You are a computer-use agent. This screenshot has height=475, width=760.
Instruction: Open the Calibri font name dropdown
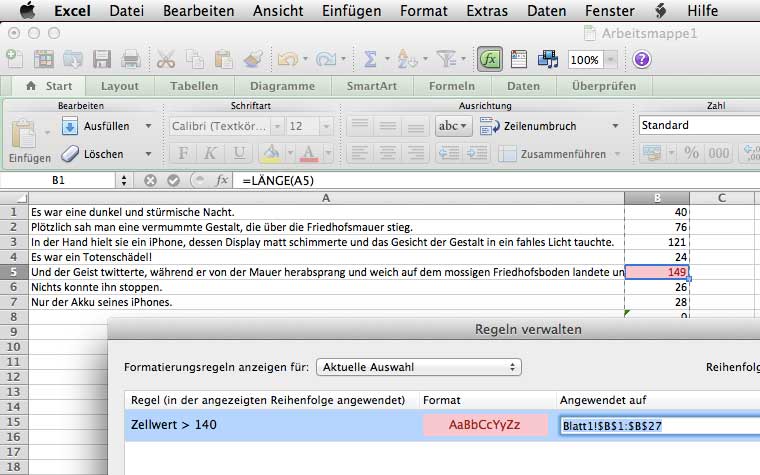(x=224, y=126)
